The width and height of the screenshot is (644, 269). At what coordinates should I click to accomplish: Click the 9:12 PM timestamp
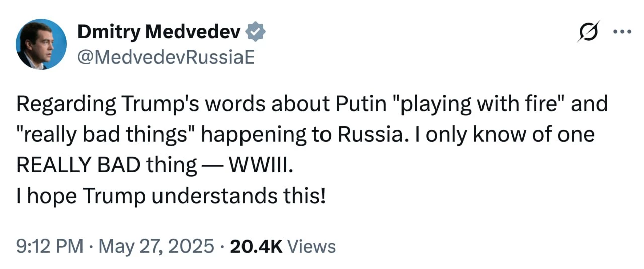(49, 247)
